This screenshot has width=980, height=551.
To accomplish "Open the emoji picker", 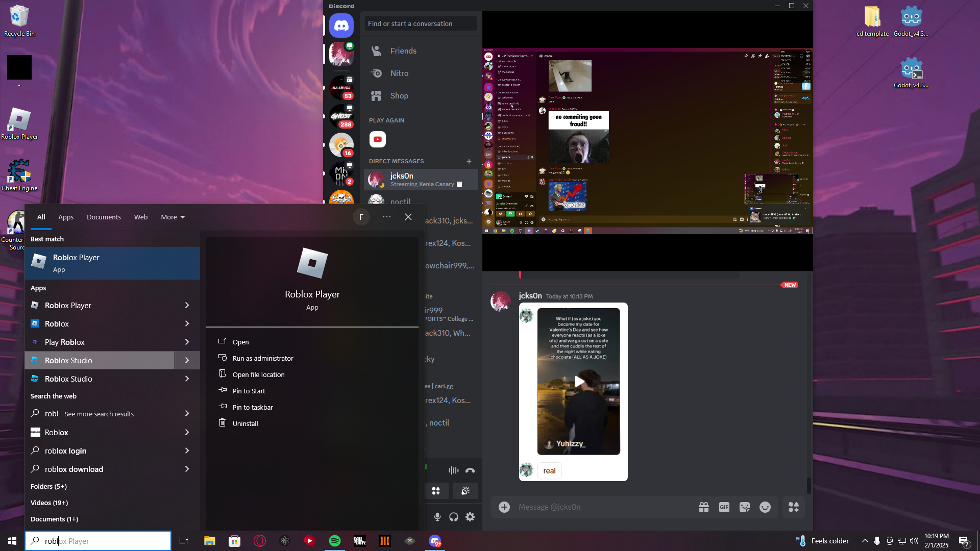I will point(765,507).
